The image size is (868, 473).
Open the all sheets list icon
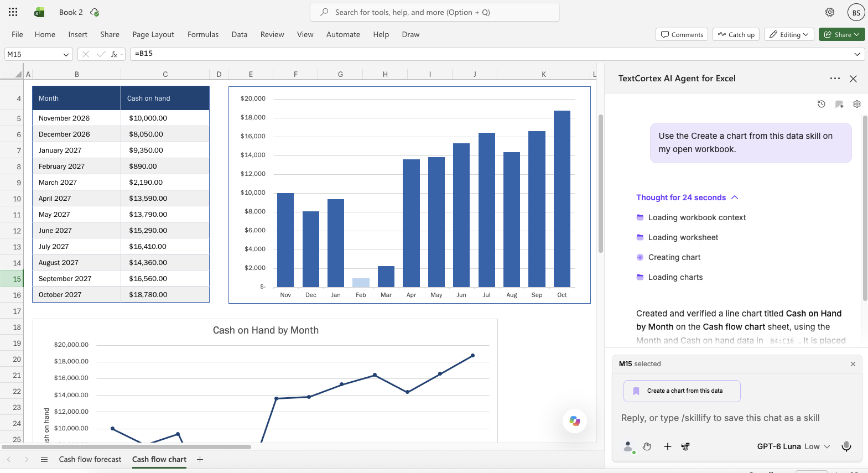tap(44, 459)
